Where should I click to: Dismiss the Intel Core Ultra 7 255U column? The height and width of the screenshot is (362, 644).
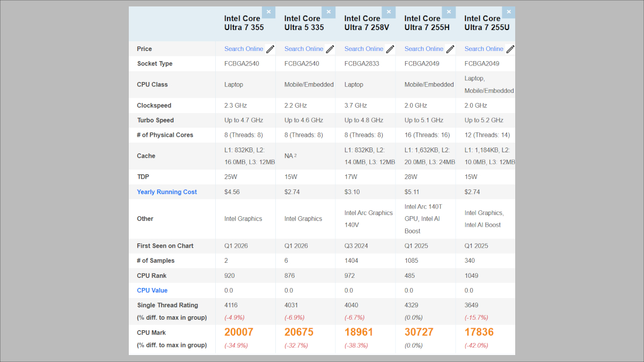(x=509, y=12)
